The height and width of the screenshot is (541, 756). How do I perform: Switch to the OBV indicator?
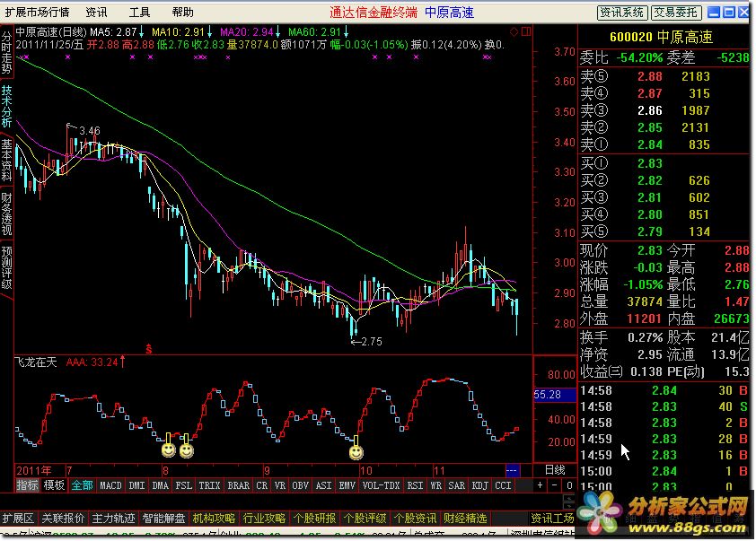click(x=301, y=485)
